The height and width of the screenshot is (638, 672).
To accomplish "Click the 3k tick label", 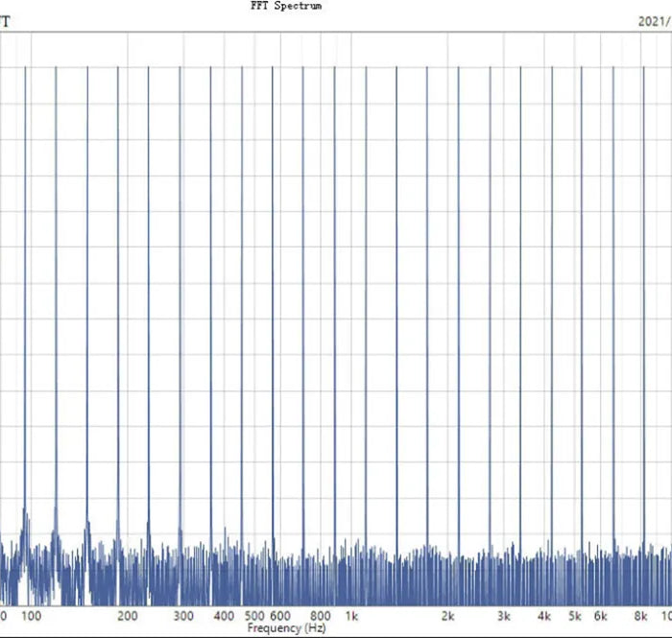I will [x=504, y=616].
